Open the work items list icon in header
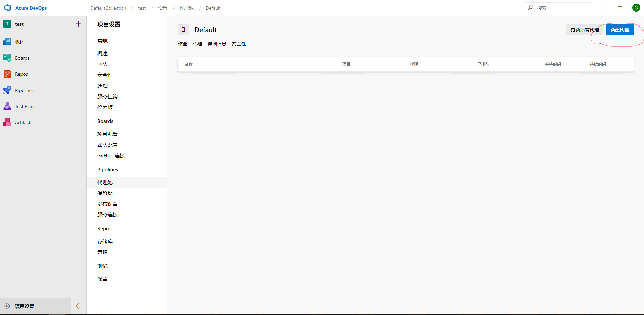The width and height of the screenshot is (644, 315). (x=604, y=8)
